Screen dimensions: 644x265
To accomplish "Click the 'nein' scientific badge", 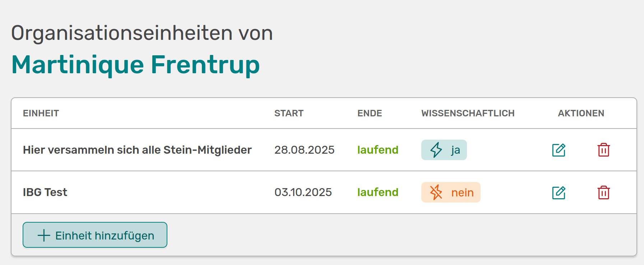I will coord(451,192).
